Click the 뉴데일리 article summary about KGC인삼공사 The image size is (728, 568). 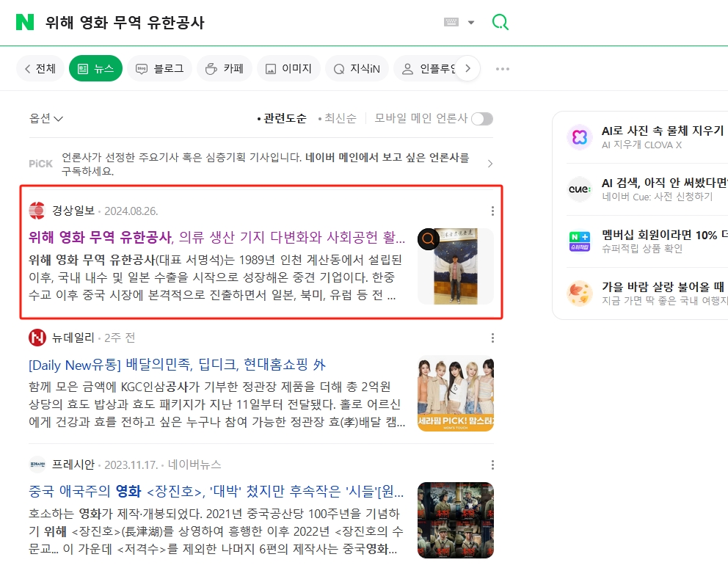click(216, 404)
